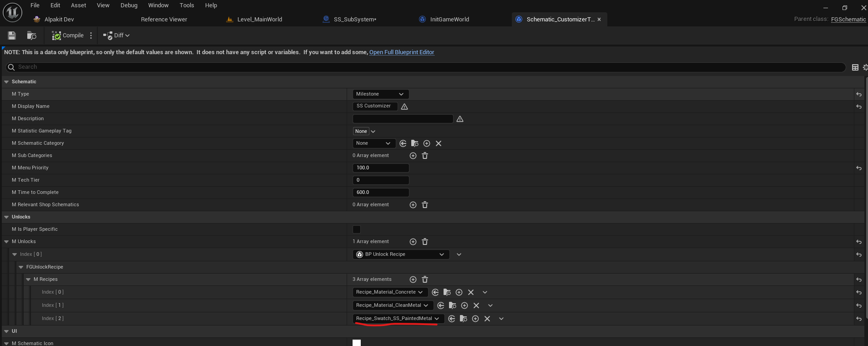Viewport: 868px width, 346px height.
Task: Create new asset for M Schematic Category
Action: [x=427, y=143]
